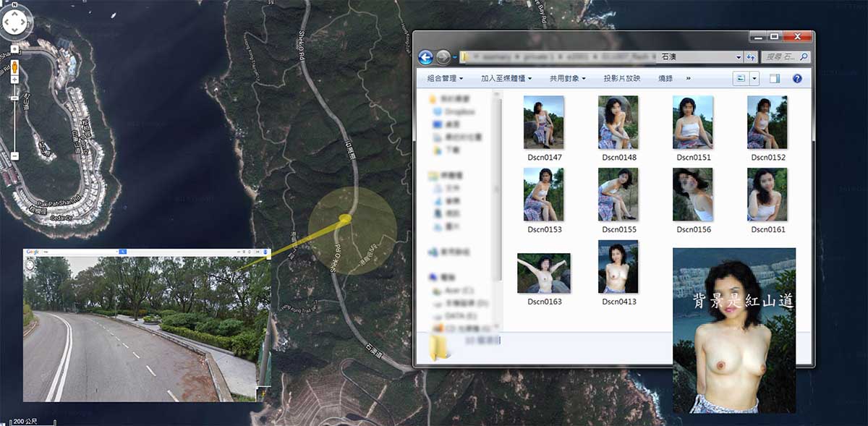Click the Explorer Back navigation arrow
868x426 pixels.
coord(426,57)
